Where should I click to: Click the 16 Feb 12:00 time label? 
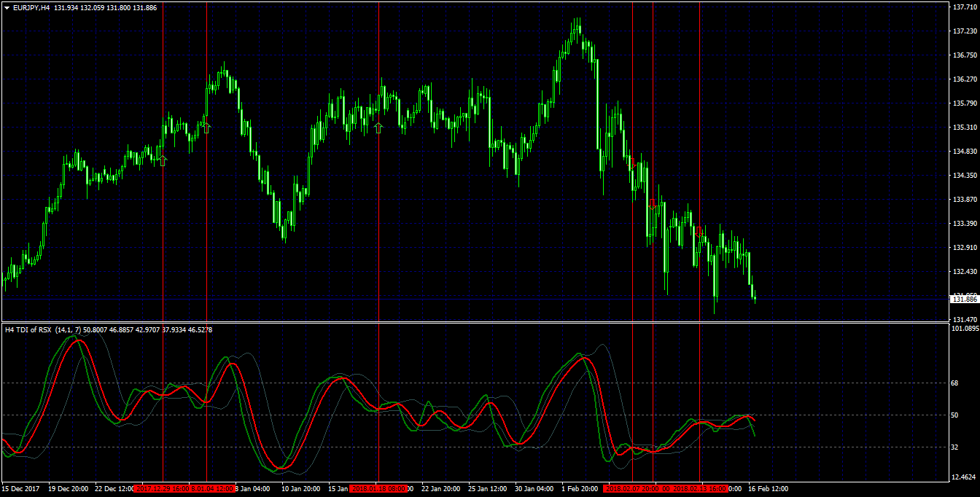click(x=768, y=489)
